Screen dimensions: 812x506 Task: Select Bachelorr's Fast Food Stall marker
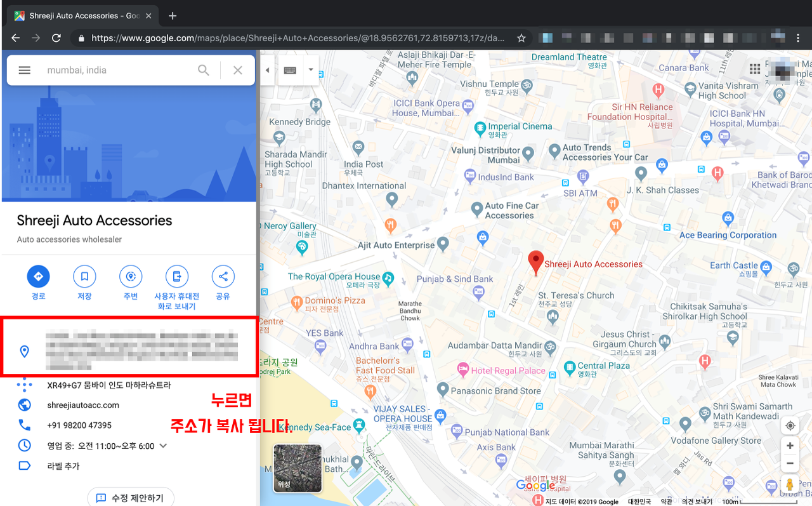(x=371, y=392)
